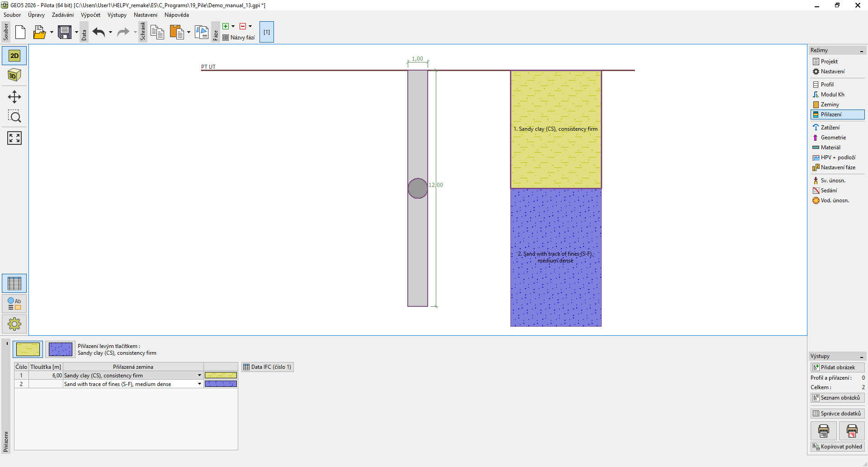This screenshot has width=868, height=467.
Task: Open the Výpočet menu
Action: [90, 15]
